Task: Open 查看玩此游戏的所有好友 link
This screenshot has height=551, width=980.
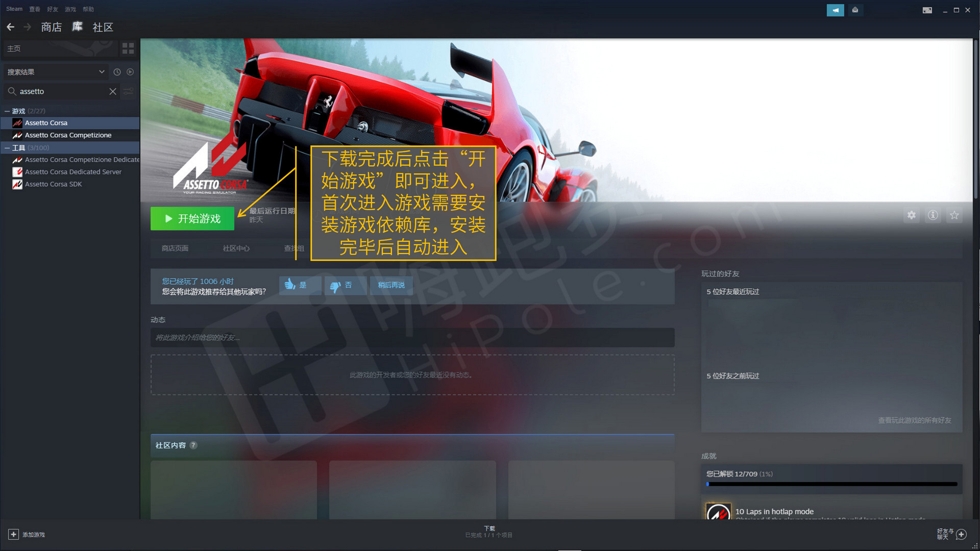Action: point(915,420)
